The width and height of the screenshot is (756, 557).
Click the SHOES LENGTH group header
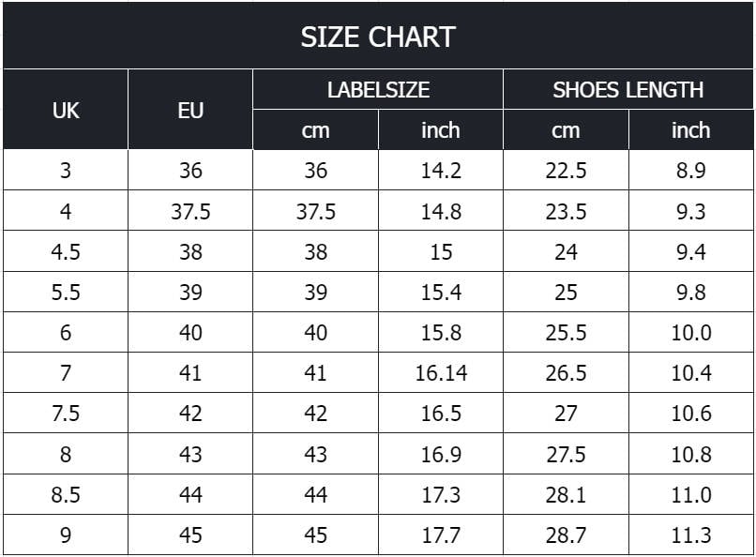(x=628, y=90)
